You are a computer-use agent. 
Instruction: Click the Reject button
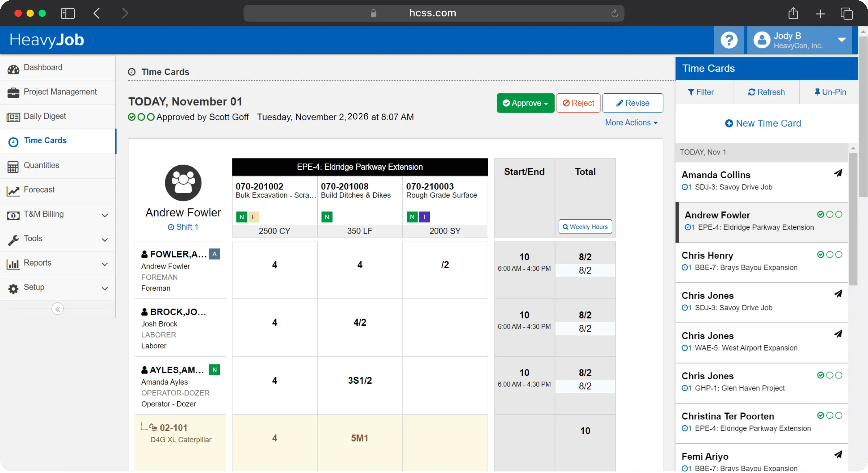click(x=578, y=103)
